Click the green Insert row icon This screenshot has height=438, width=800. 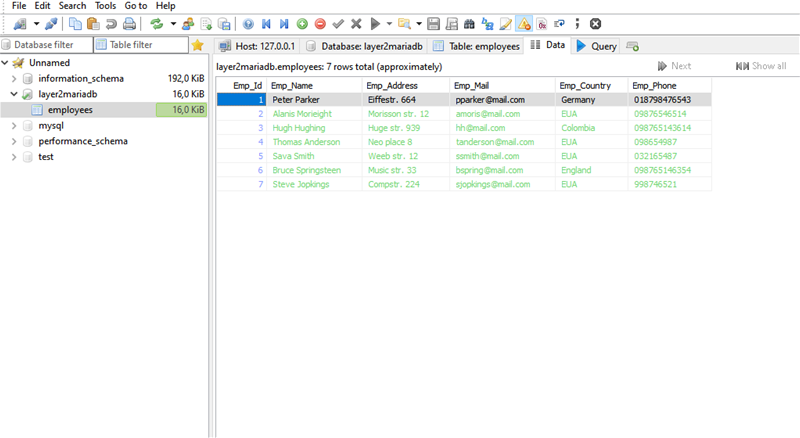pos(302,23)
